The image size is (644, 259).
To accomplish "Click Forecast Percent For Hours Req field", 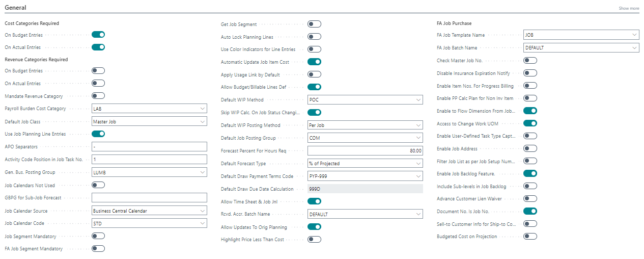I will click(x=365, y=151).
